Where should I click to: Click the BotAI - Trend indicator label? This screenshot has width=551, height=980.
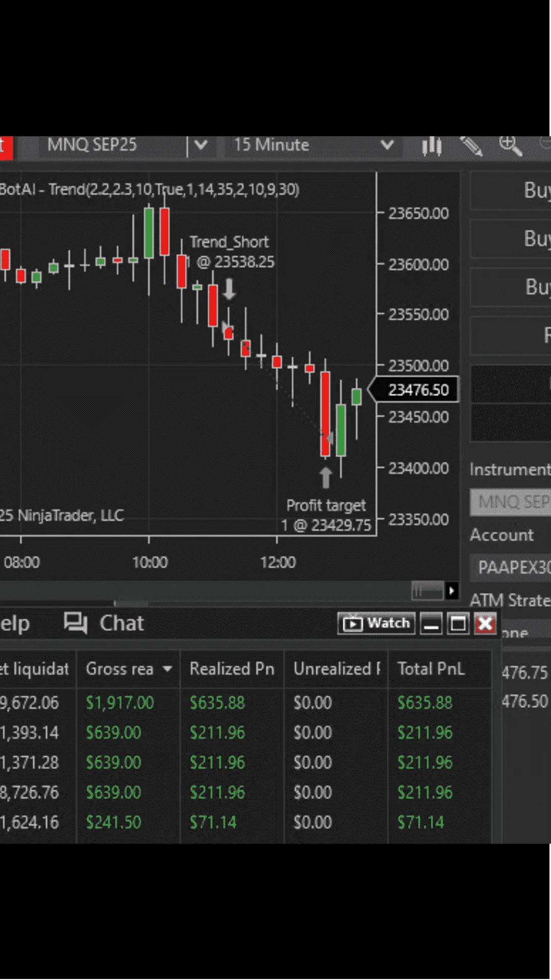(x=149, y=189)
